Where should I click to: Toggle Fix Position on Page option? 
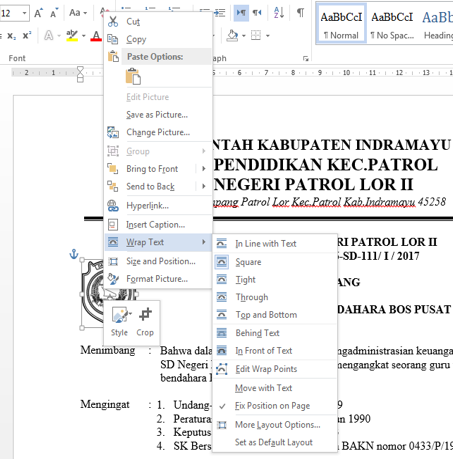[272, 406]
